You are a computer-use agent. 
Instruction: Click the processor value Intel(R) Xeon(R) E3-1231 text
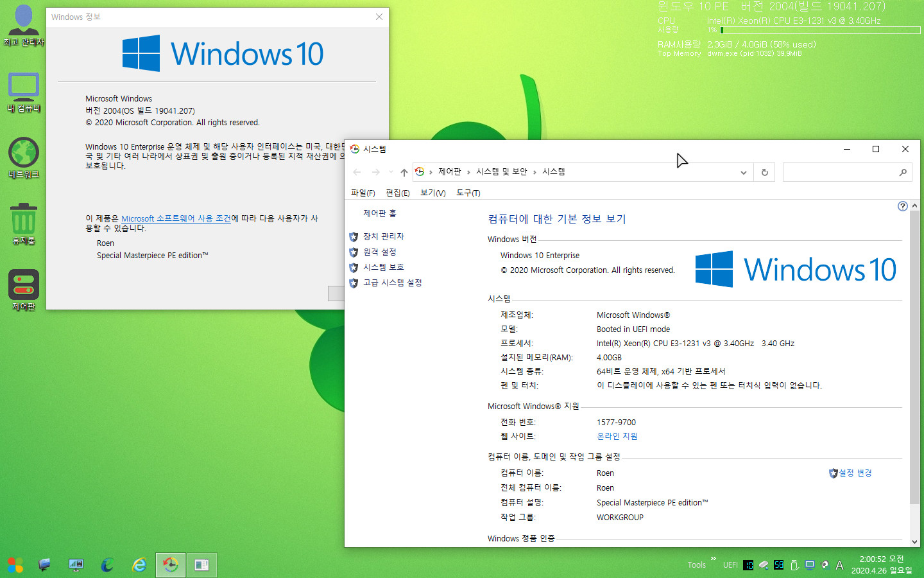coord(696,344)
